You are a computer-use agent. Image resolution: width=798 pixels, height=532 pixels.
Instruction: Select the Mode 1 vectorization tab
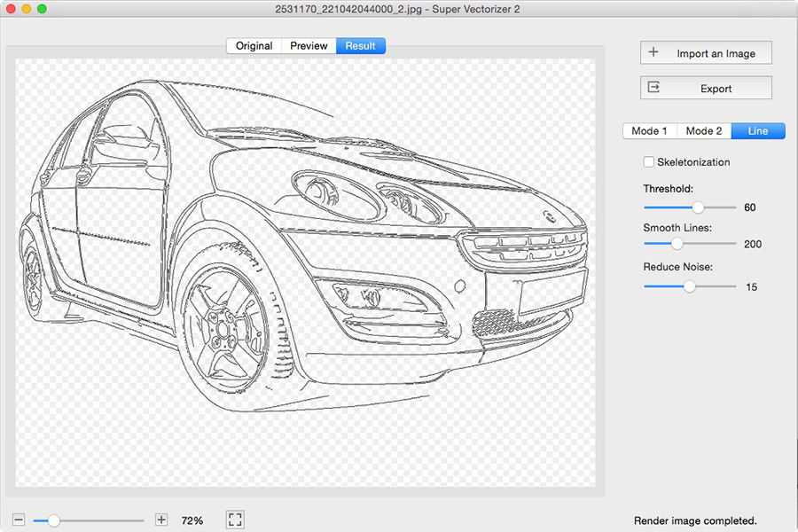tap(649, 130)
